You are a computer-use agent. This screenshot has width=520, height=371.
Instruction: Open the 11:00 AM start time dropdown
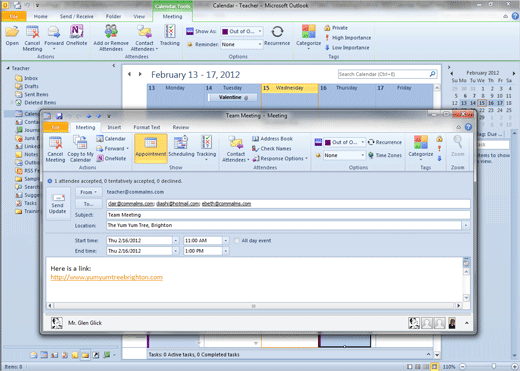point(226,241)
